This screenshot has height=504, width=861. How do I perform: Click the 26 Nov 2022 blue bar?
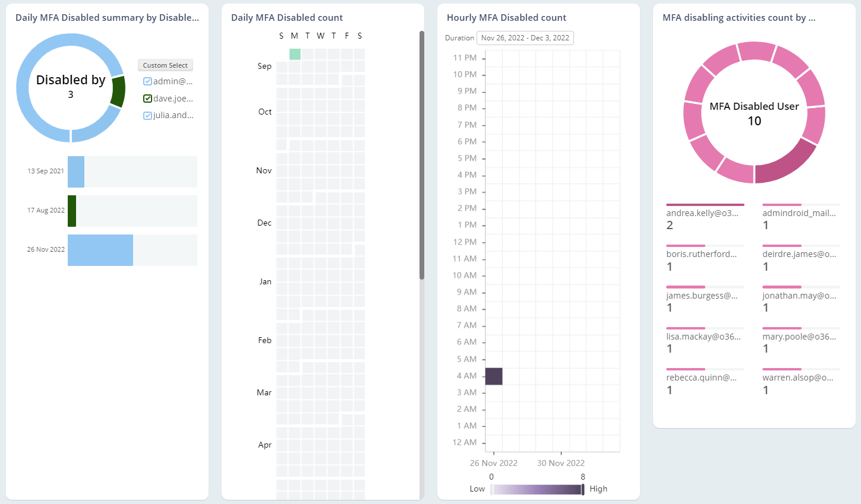(x=100, y=250)
